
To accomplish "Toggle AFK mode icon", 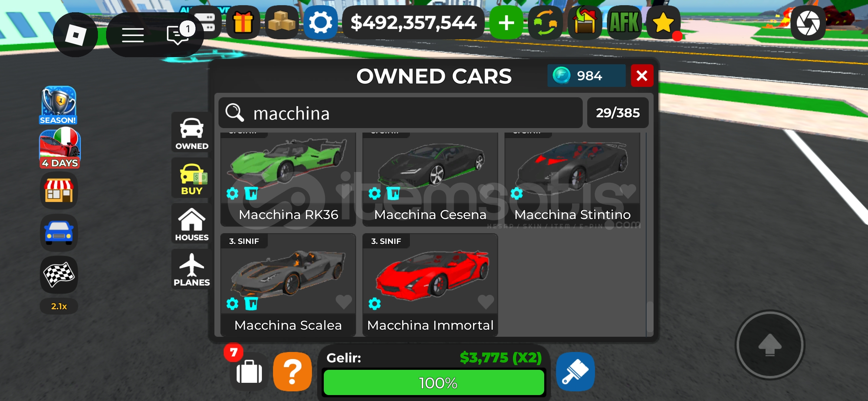I will [624, 23].
